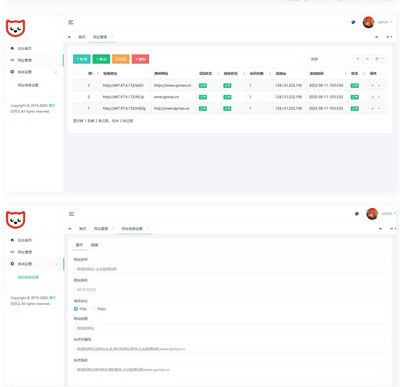Click the edit pencil for the 10:53:22 row
The image size is (400, 387).
tap(372, 97)
